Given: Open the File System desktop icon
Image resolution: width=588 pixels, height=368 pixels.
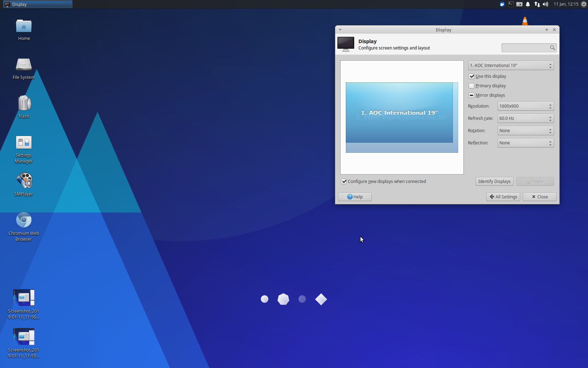Looking at the screenshot, I should tap(24, 65).
